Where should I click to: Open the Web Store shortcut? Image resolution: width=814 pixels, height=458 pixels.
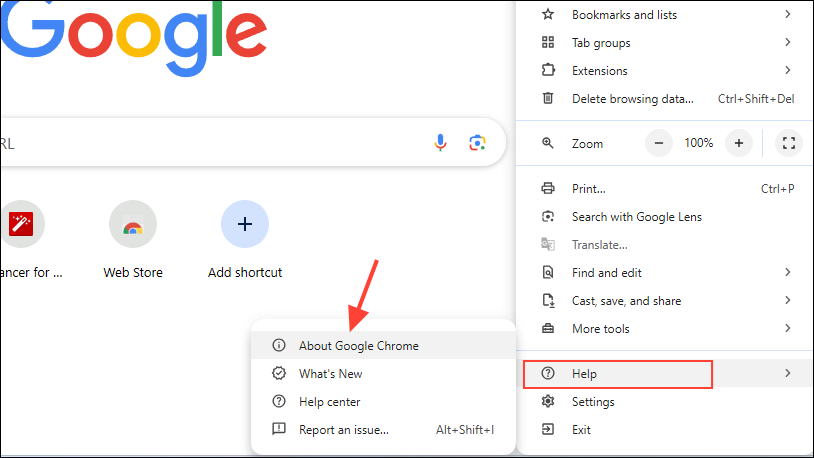pos(133,226)
